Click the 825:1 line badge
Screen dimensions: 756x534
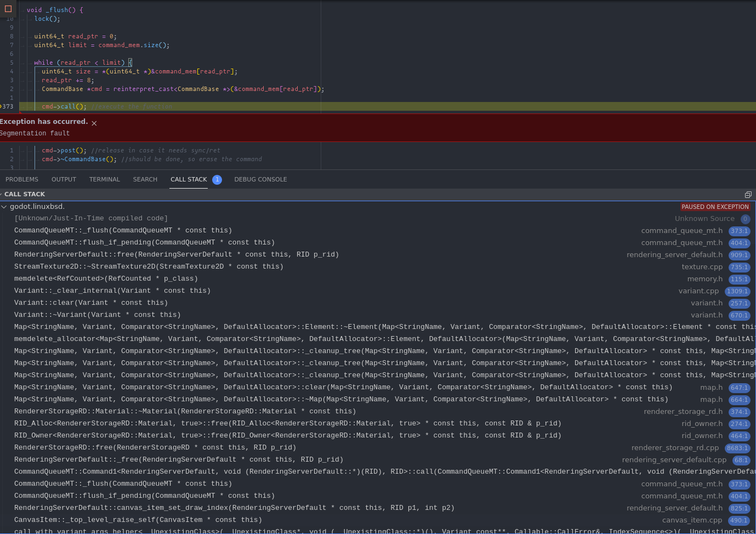point(739,508)
